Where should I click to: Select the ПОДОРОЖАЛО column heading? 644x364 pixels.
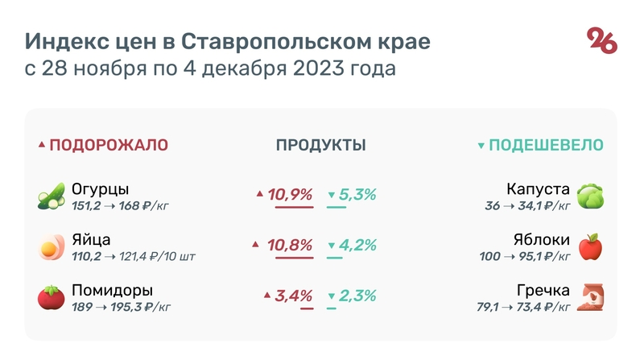click(109, 146)
